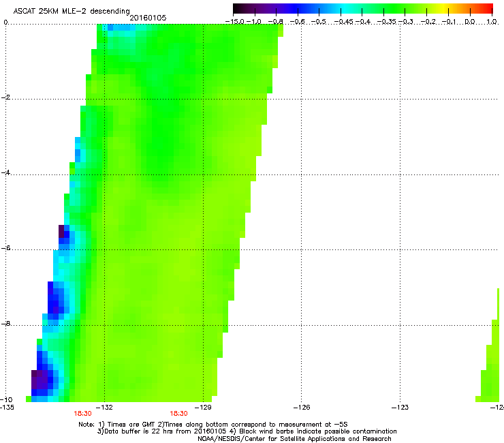Click the 0.0 color scale label
The height and width of the screenshot is (443, 504).
pyautogui.click(x=470, y=22)
